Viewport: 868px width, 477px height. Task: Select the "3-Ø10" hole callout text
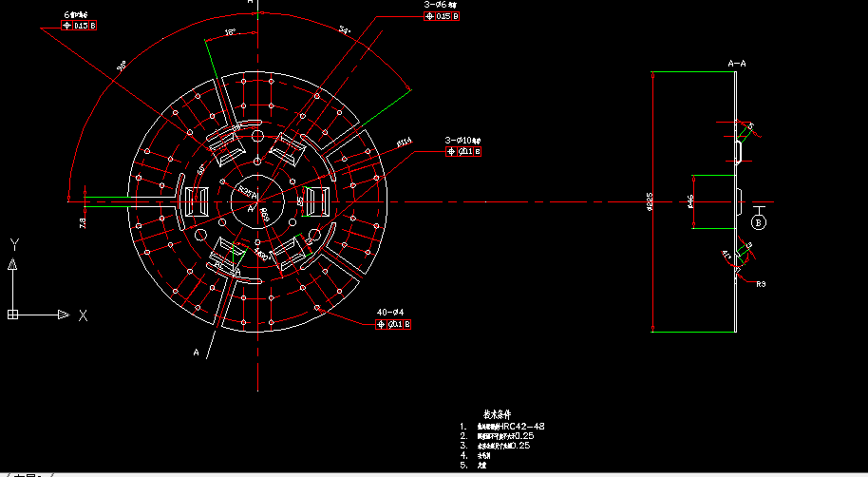pyautogui.click(x=462, y=141)
